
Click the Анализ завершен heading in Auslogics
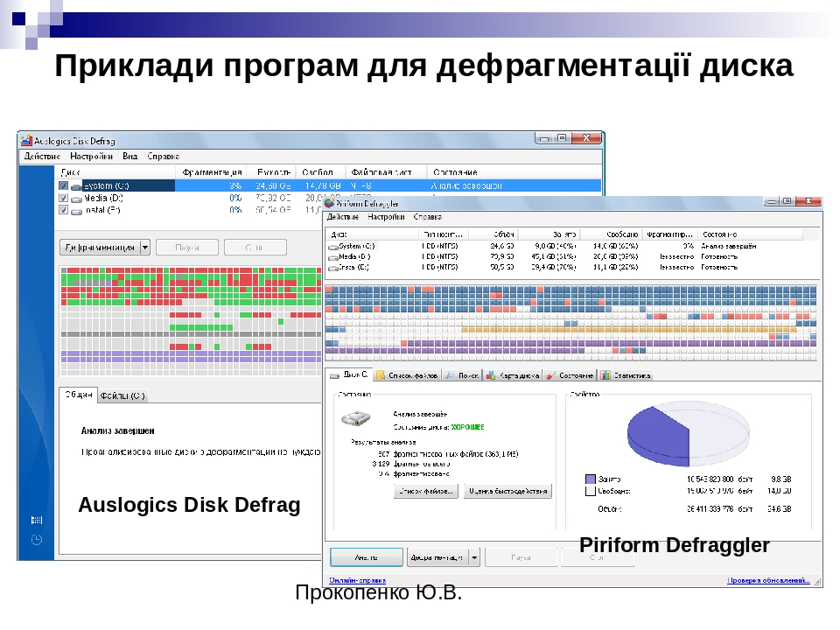118,430
